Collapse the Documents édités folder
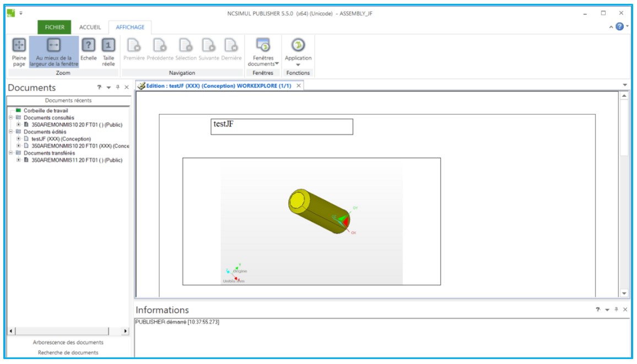 tap(11, 132)
